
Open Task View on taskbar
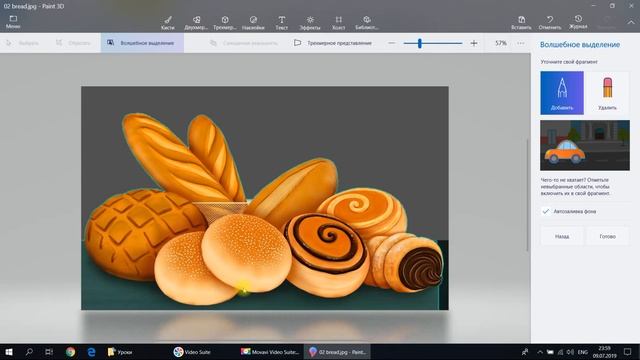tap(49, 352)
